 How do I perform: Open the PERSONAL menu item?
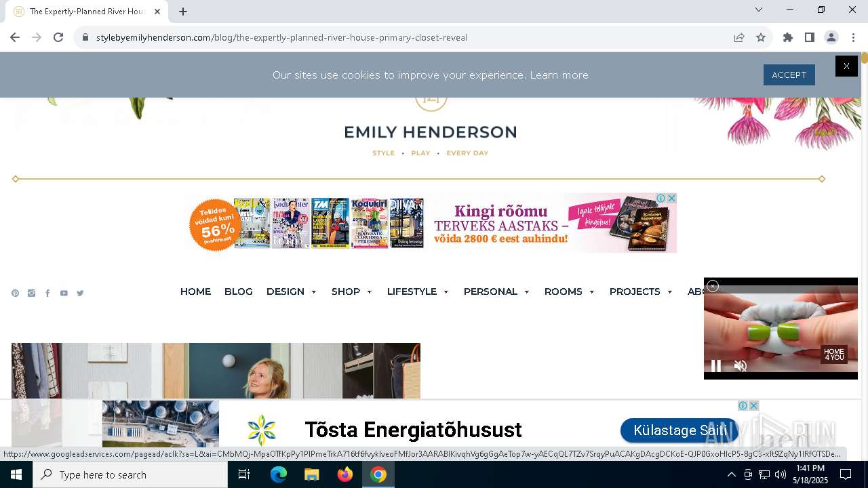click(x=490, y=291)
